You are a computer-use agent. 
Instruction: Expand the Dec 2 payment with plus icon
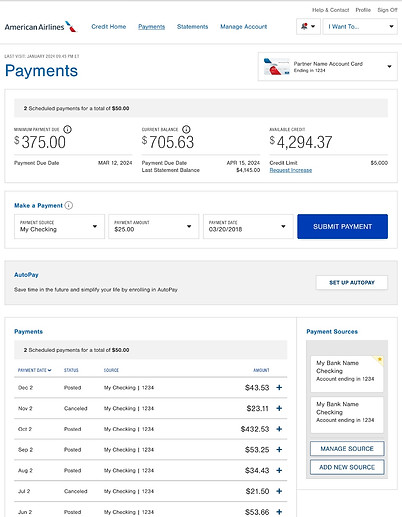279,387
